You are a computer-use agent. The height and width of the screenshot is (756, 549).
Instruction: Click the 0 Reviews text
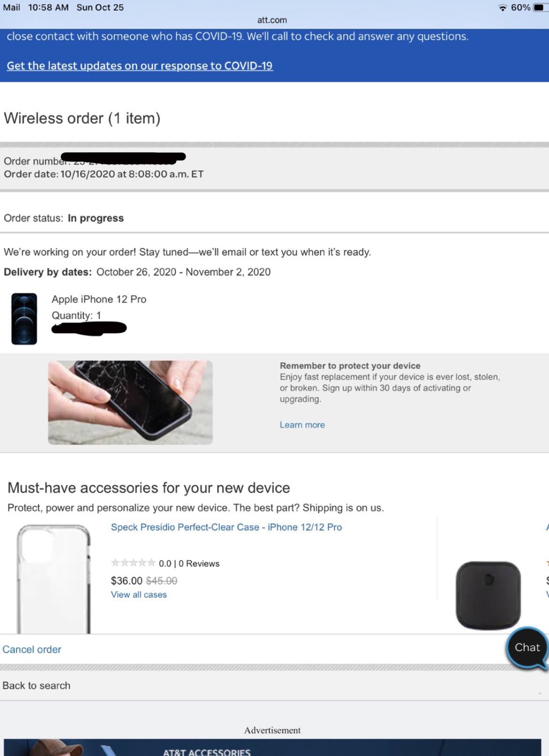click(199, 563)
